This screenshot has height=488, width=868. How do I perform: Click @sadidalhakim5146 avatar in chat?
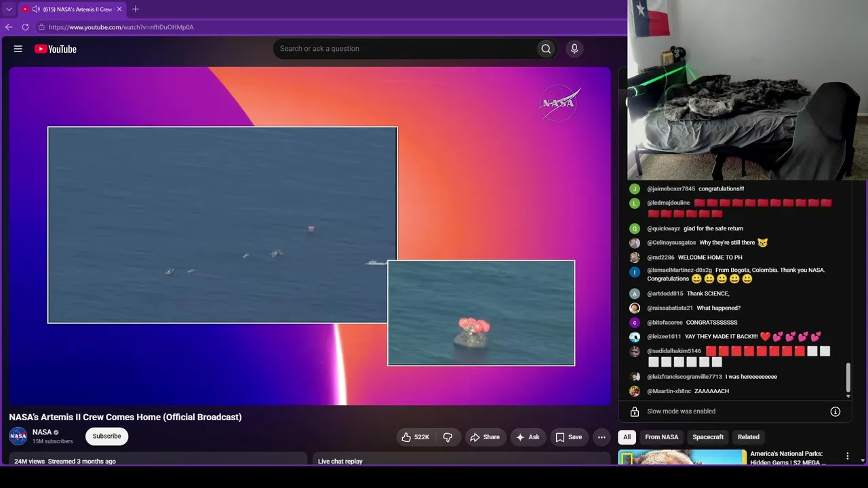tap(635, 351)
